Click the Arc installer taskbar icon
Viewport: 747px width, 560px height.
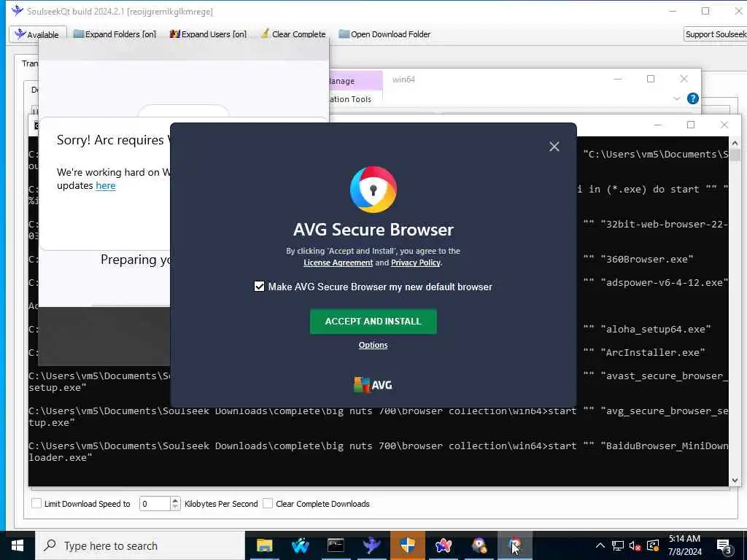(443, 545)
